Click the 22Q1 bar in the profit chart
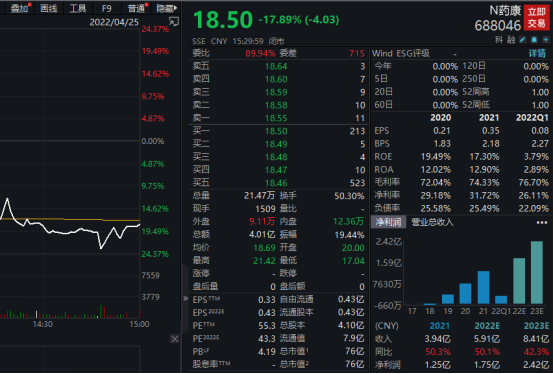This screenshot has height=374, width=553. pos(501,300)
